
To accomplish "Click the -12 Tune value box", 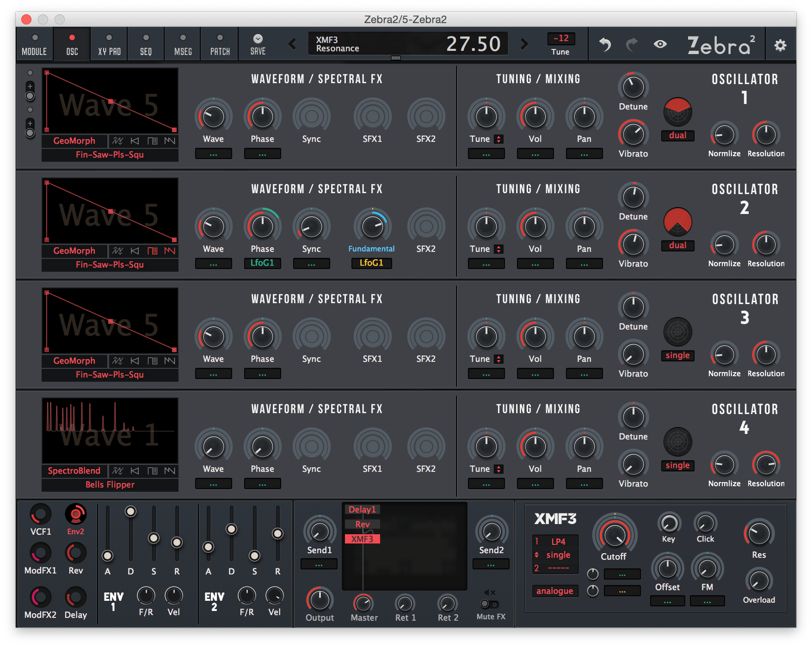I will coord(561,38).
